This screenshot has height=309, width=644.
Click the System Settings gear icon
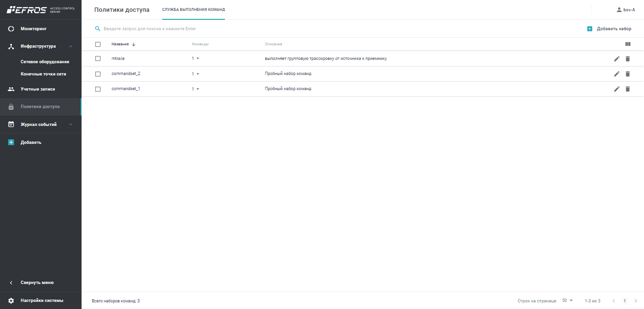click(11, 301)
